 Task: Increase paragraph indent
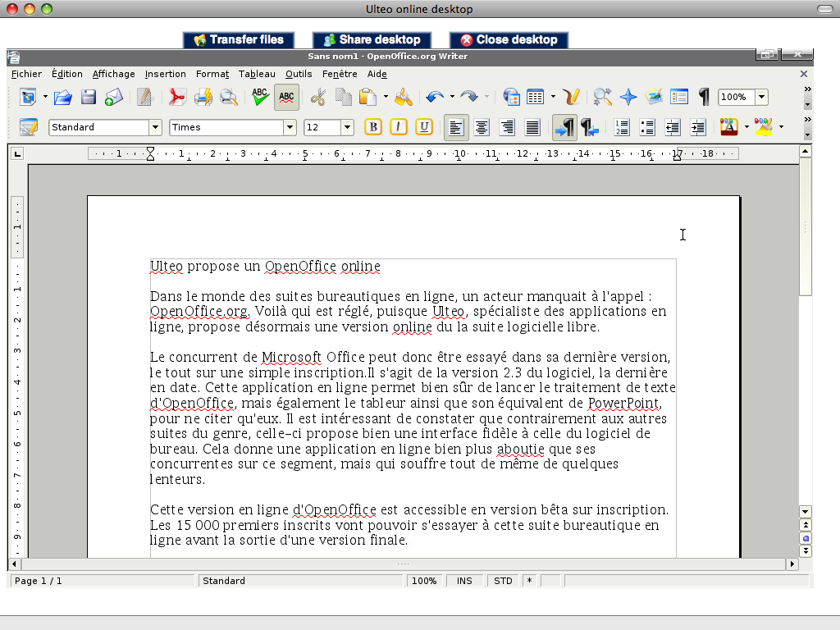[698, 127]
